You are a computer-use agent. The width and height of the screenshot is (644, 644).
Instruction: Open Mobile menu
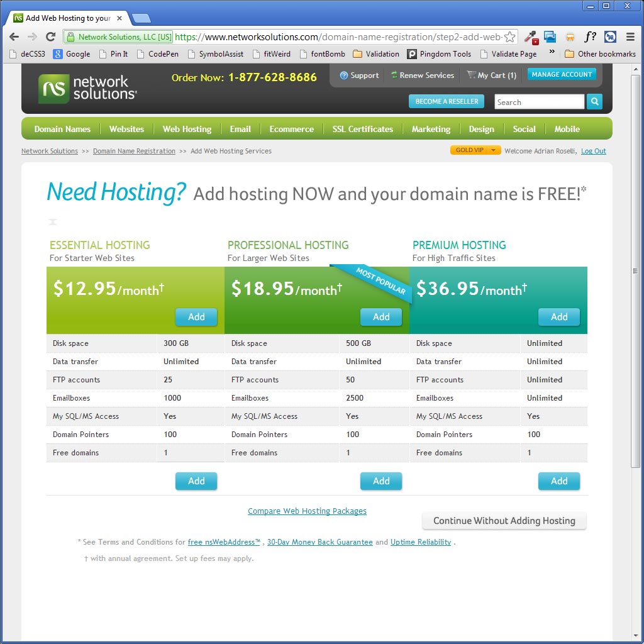(567, 129)
